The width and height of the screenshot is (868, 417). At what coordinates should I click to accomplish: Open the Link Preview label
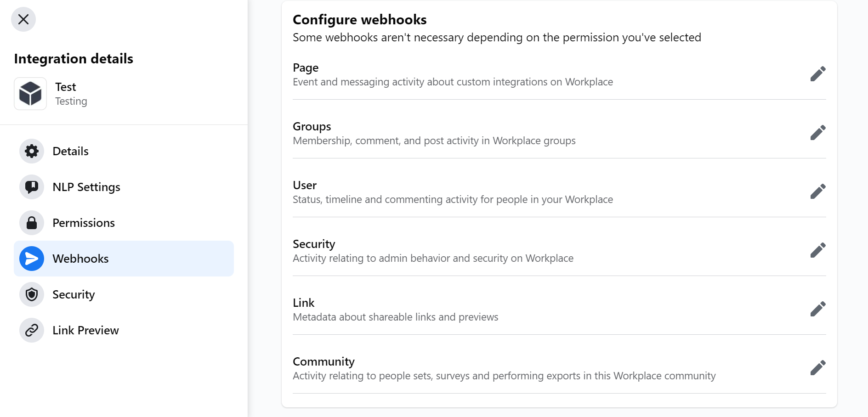[x=85, y=330]
